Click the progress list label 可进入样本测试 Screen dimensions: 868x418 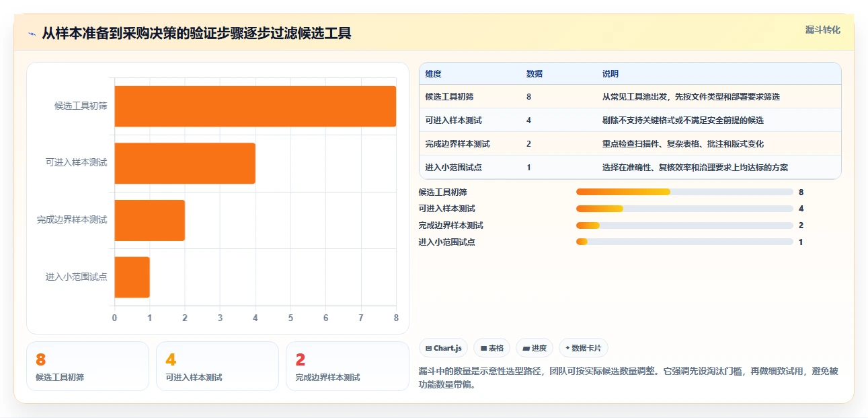(446, 209)
